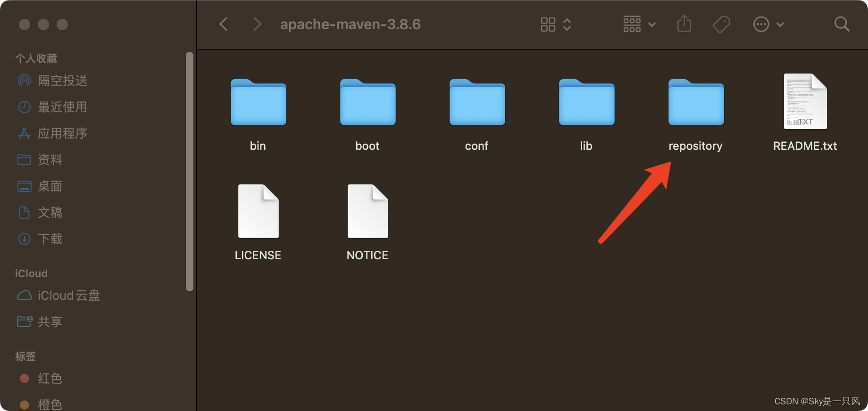The width and height of the screenshot is (868, 411).
Task: Select the boot folder
Action: tap(367, 102)
